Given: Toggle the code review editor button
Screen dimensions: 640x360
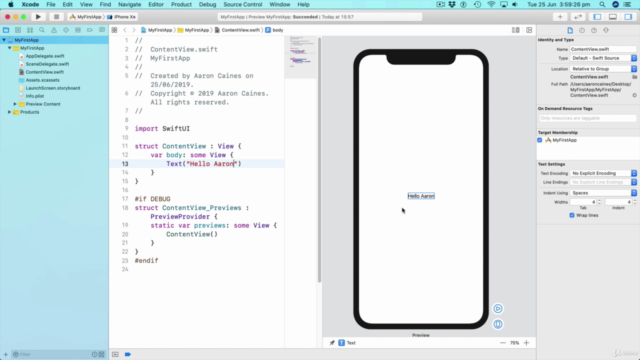Looking at the screenshot, I should 578,17.
